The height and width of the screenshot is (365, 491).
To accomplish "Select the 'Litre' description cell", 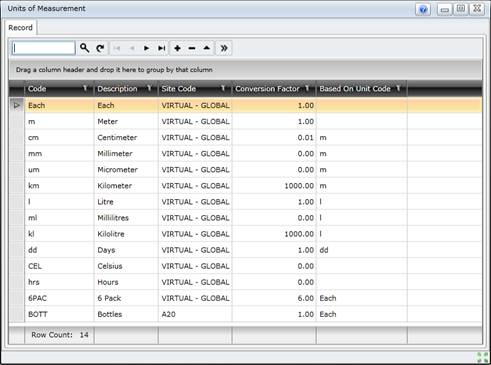I will pyautogui.click(x=126, y=202).
